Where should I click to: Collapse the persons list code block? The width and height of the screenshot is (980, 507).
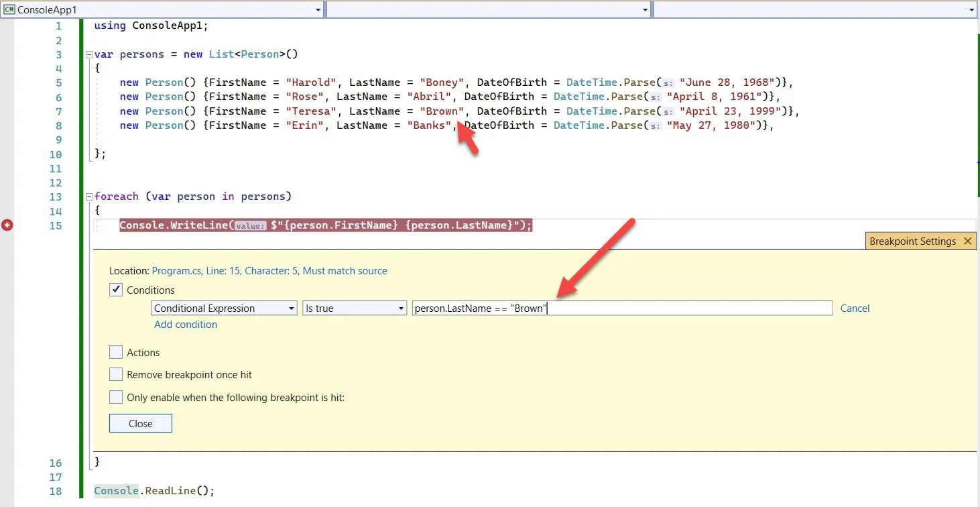point(88,54)
